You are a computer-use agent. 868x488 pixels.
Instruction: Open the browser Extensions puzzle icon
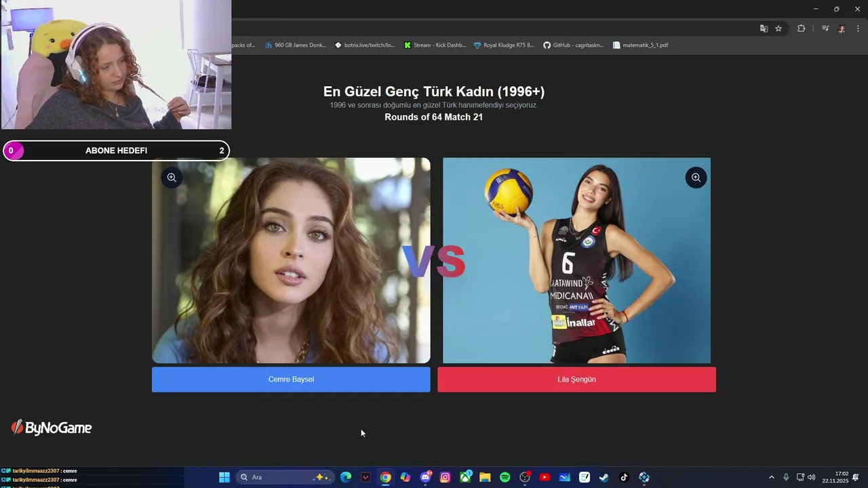click(x=801, y=28)
